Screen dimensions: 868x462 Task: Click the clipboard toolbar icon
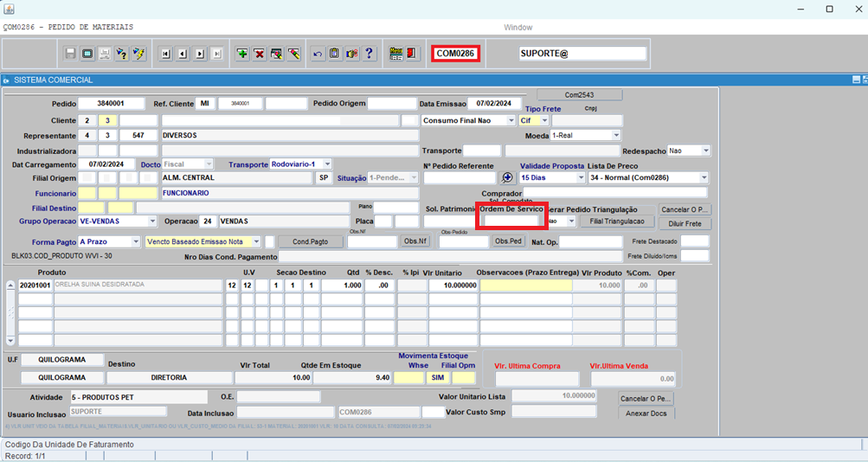point(335,54)
